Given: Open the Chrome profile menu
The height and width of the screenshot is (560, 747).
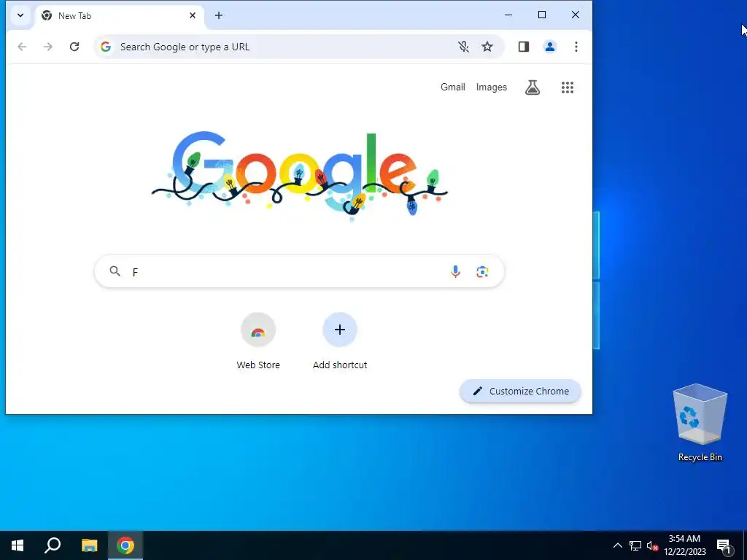Looking at the screenshot, I should [x=550, y=47].
